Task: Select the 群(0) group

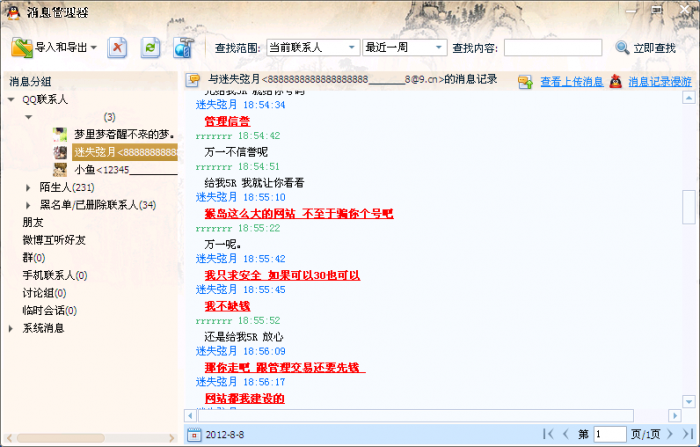Action: (33, 258)
